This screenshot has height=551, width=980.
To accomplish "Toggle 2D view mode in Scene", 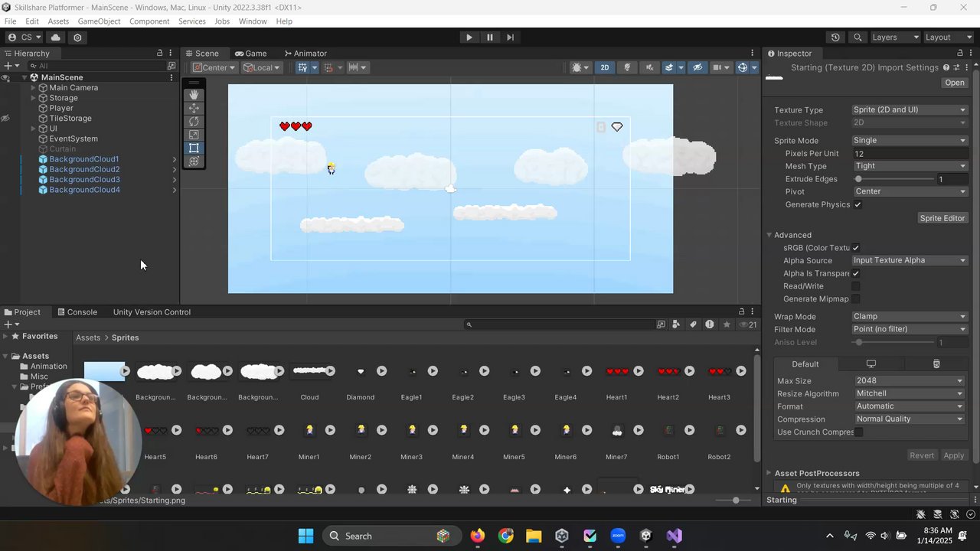I will point(604,67).
